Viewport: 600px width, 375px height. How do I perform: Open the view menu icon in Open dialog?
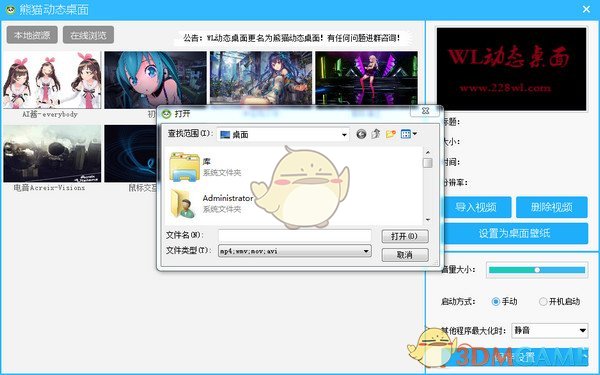(x=409, y=134)
